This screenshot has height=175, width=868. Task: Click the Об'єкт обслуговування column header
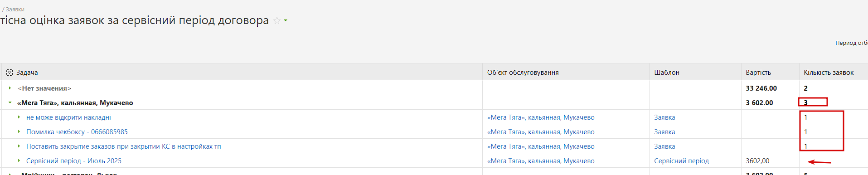pos(523,73)
